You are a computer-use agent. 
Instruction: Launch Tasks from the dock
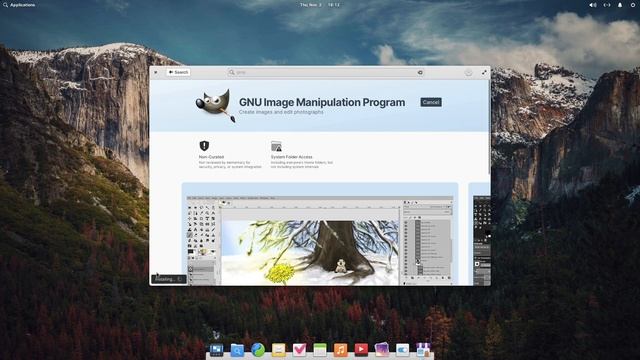299,349
